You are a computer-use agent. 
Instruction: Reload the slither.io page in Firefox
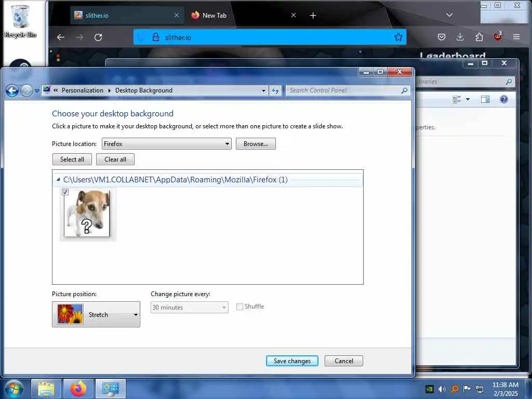98,37
